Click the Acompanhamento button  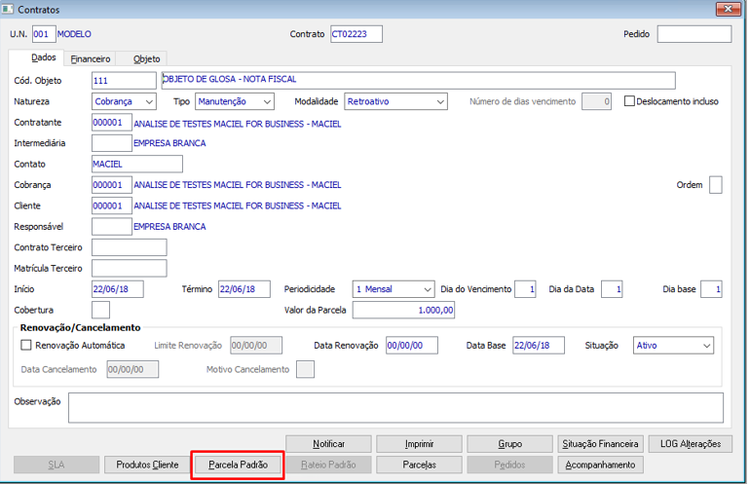(x=600, y=465)
